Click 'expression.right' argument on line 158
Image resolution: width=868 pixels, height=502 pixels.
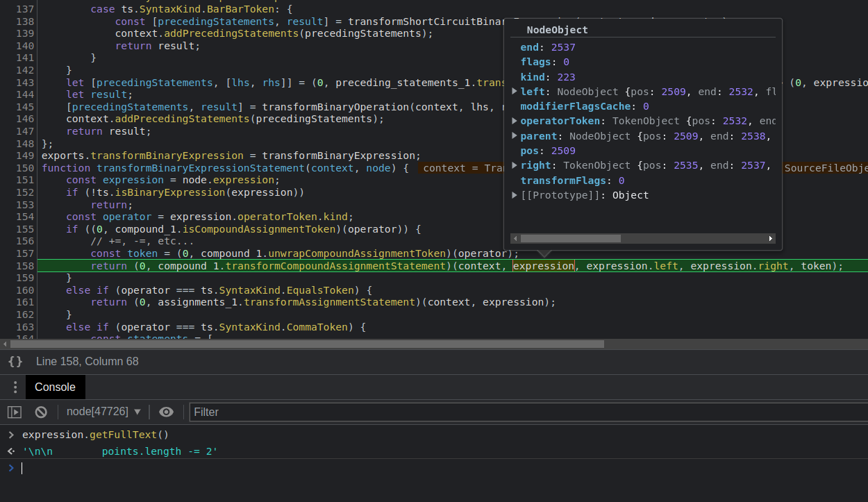(x=740, y=266)
